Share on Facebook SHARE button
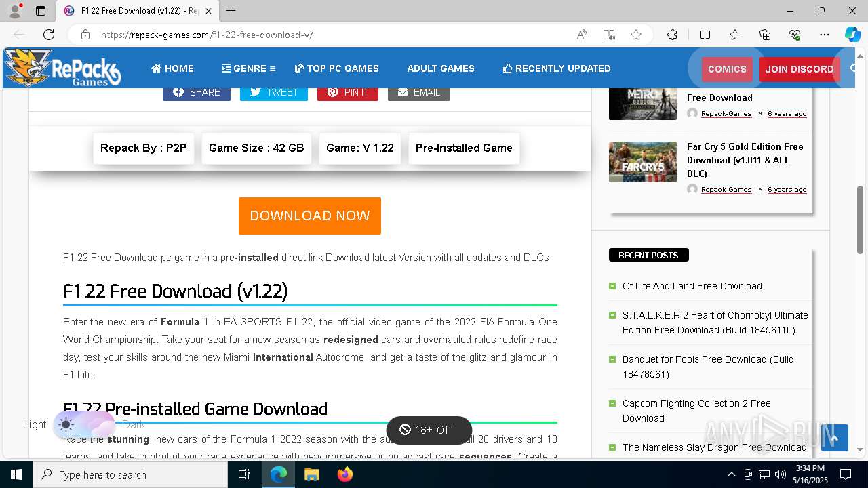Viewport: 868px width, 488px height. [197, 92]
